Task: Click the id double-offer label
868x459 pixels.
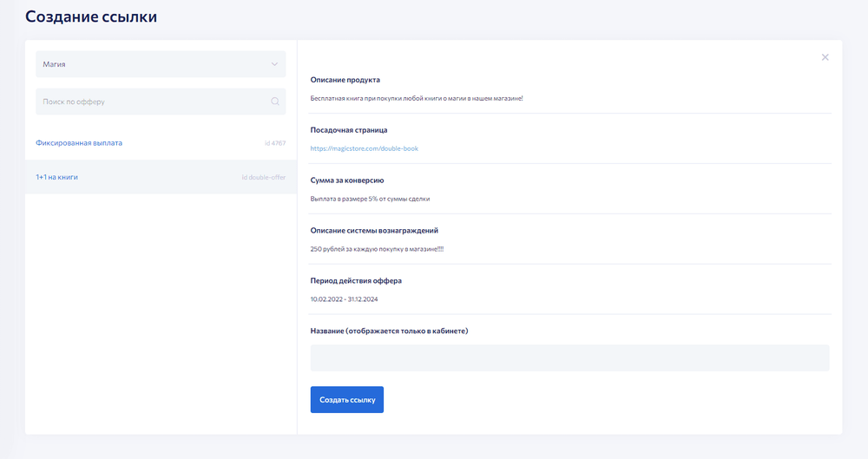Action: coord(263,178)
